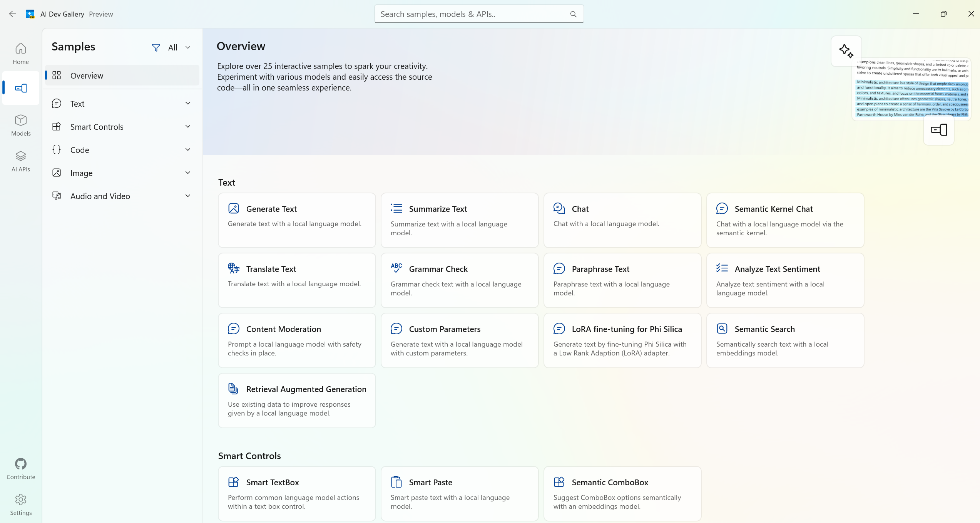This screenshot has width=980, height=523.
Task: Click the Translate Text globe icon
Action: click(234, 268)
